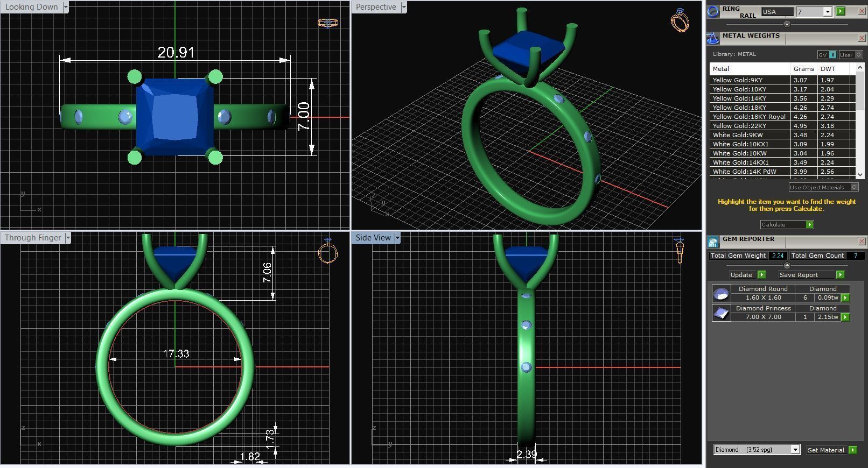The width and height of the screenshot is (868, 468).
Task: Select the White Gold:10KX1 row
Action: click(782, 144)
